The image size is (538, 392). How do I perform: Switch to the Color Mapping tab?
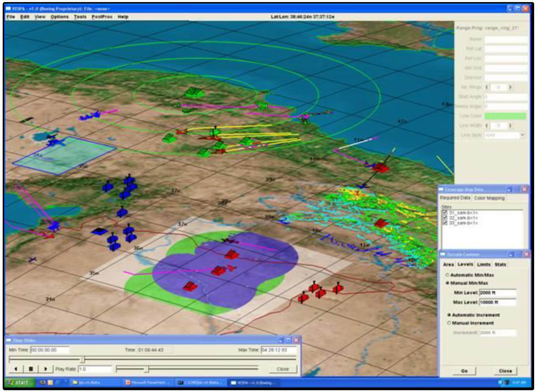[489, 198]
